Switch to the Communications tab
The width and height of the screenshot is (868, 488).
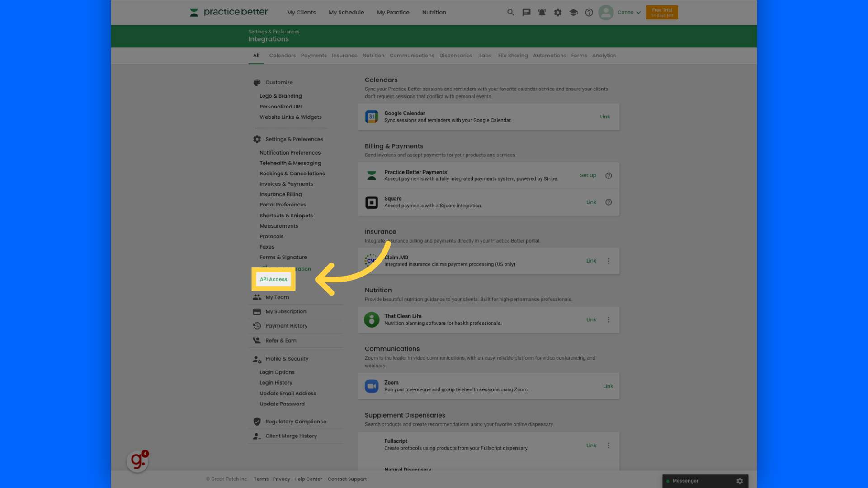[x=411, y=56]
